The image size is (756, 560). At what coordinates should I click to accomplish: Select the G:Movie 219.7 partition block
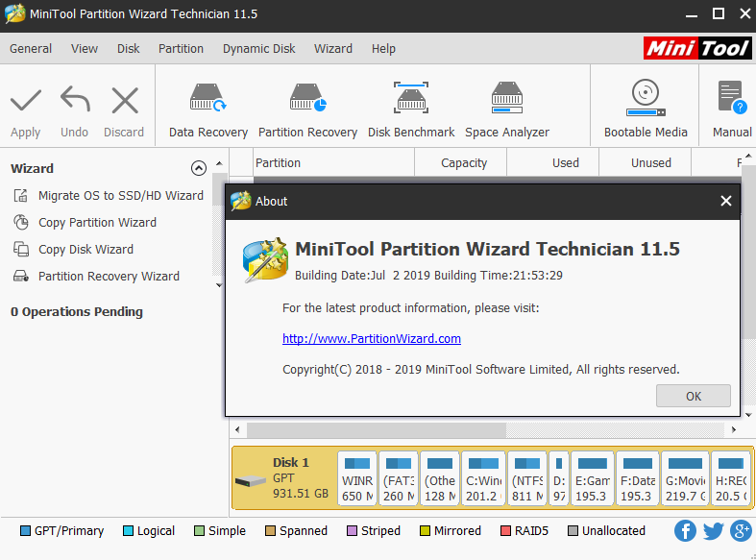685,478
